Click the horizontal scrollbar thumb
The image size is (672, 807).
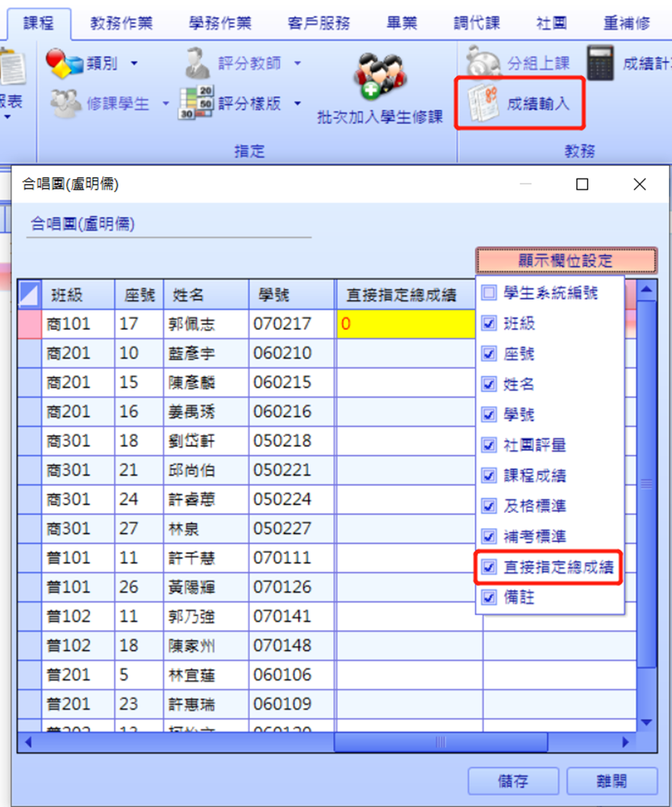tap(441, 742)
